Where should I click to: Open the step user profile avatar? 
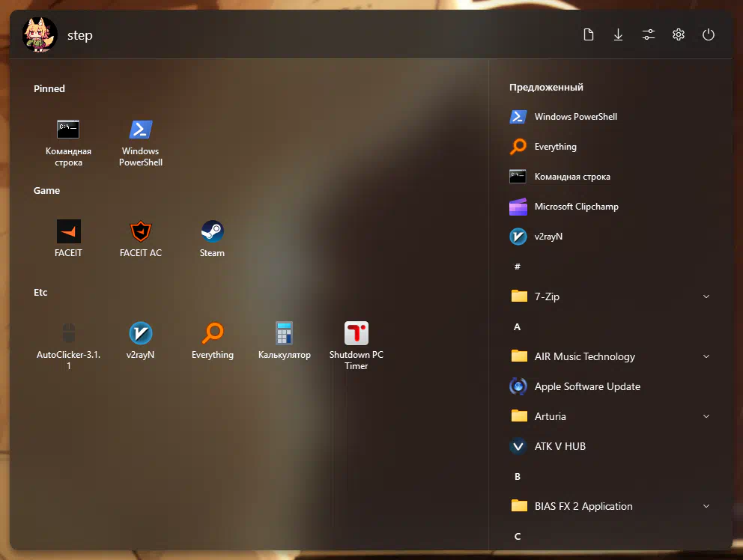[x=40, y=35]
